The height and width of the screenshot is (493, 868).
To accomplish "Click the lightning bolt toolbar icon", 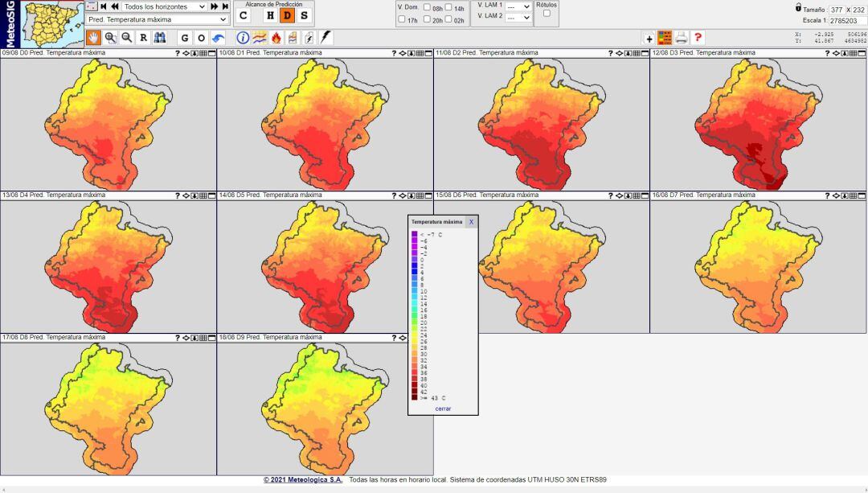I will click(x=324, y=36).
